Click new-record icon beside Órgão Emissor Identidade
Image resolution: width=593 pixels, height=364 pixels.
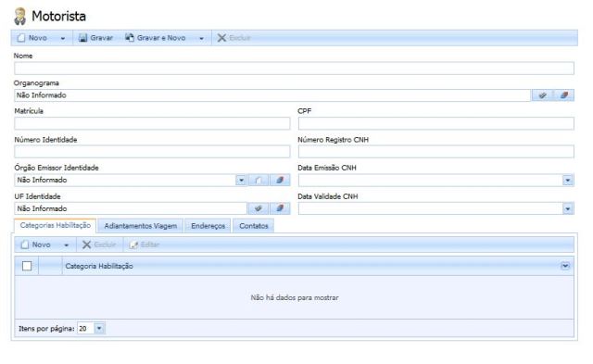[258, 181]
